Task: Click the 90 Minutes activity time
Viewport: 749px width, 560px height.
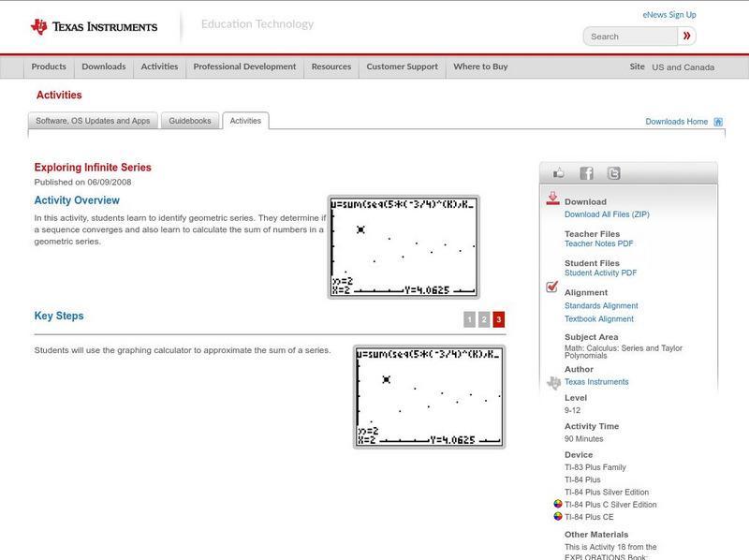Action: 583,438
